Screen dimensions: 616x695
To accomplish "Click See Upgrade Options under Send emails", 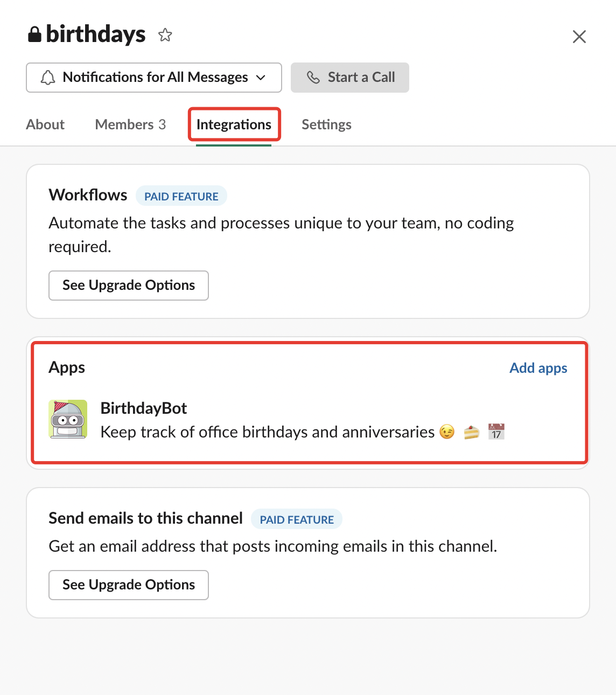I will point(129,585).
